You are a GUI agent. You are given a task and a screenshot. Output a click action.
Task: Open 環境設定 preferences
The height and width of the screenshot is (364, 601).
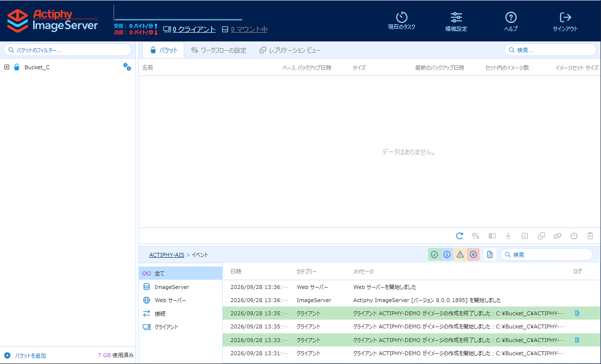point(456,21)
